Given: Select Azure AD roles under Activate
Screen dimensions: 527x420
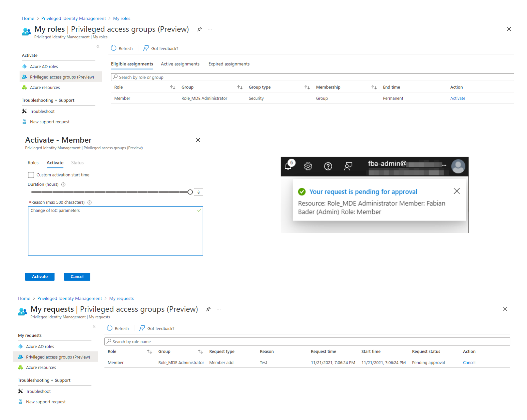Looking at the screenshot, I should [43, 66].
